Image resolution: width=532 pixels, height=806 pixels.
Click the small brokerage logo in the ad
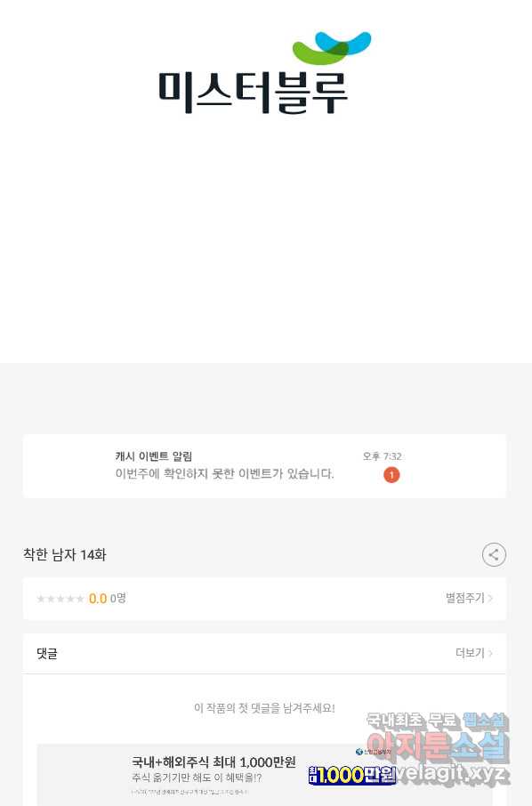(x=373, y=752)
